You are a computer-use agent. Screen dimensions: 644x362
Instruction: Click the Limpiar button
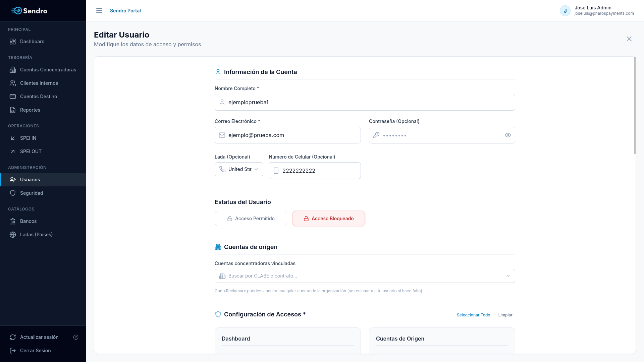tap(505, 315)
